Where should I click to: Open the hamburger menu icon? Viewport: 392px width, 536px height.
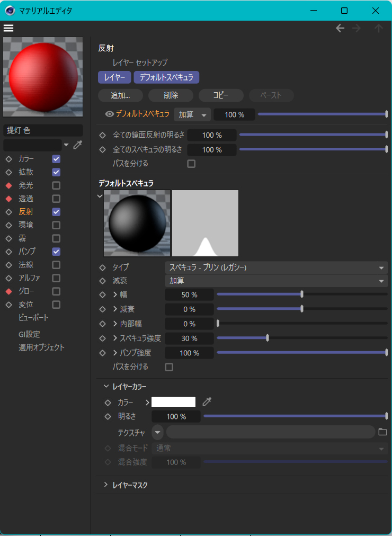coord(8,28)
